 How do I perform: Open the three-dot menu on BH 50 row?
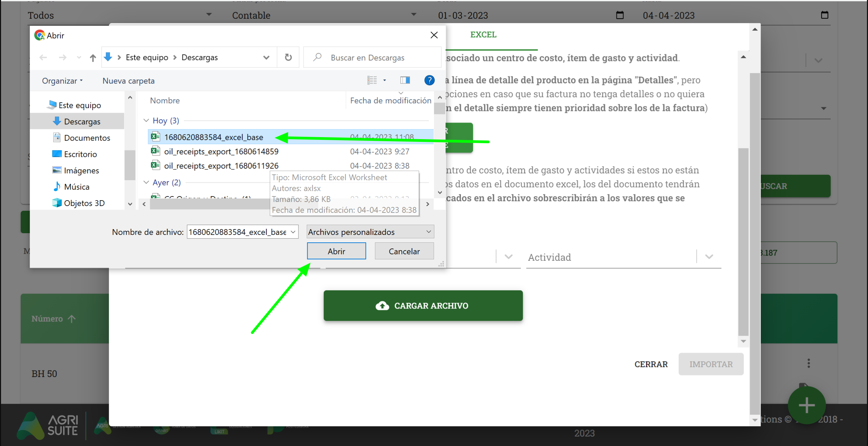click(x=809, y=363)
